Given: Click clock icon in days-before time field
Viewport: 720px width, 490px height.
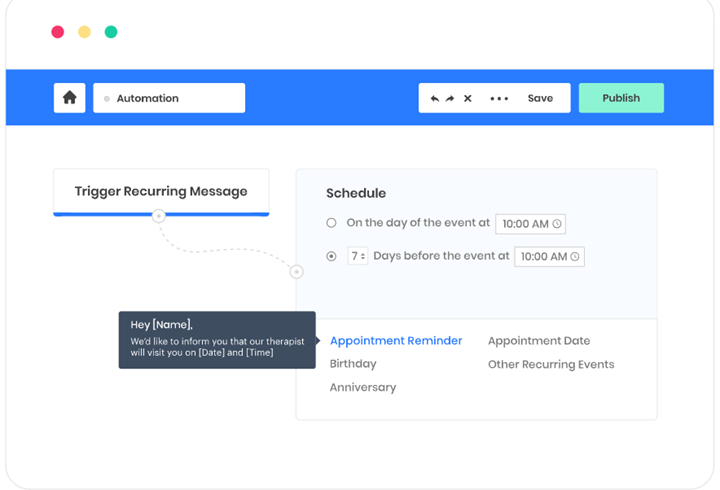Looking at the screenshot, I should click(x=574, y=257).
